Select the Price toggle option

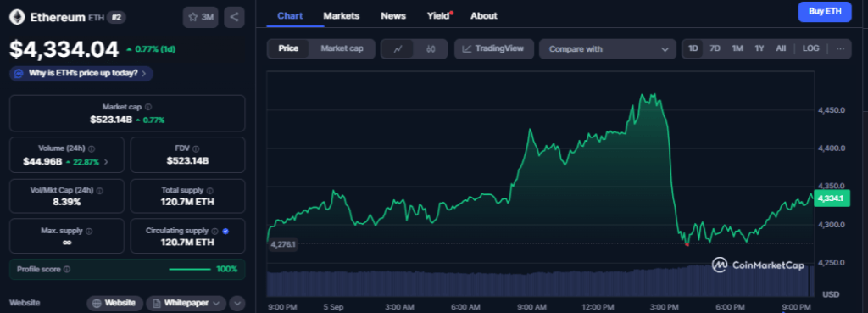[x=288, y=48]
